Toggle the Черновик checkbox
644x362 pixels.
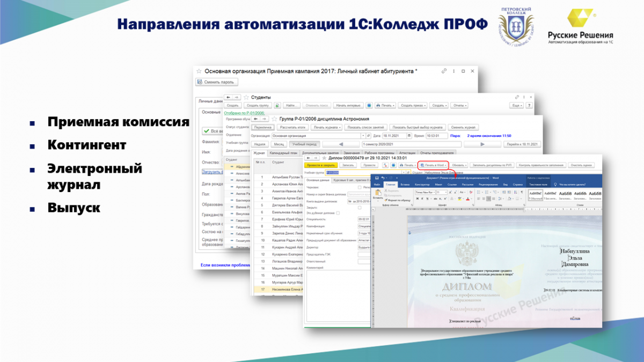pos(360,187)
